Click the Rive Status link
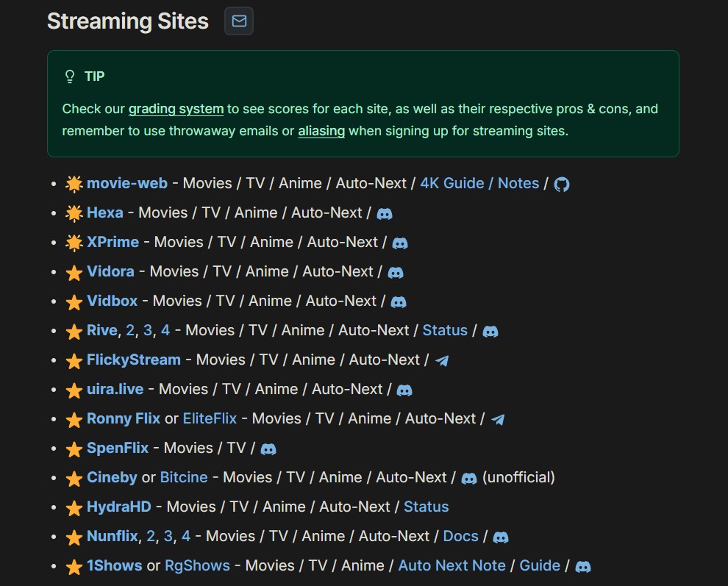 [x=445, y=330]
